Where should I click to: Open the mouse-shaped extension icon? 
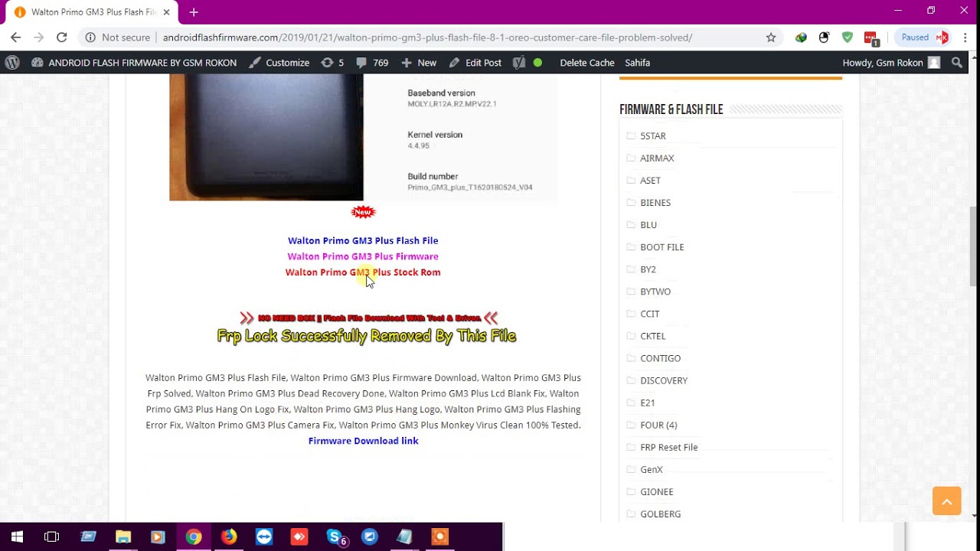pyautogui.click(x=824, y=37)
